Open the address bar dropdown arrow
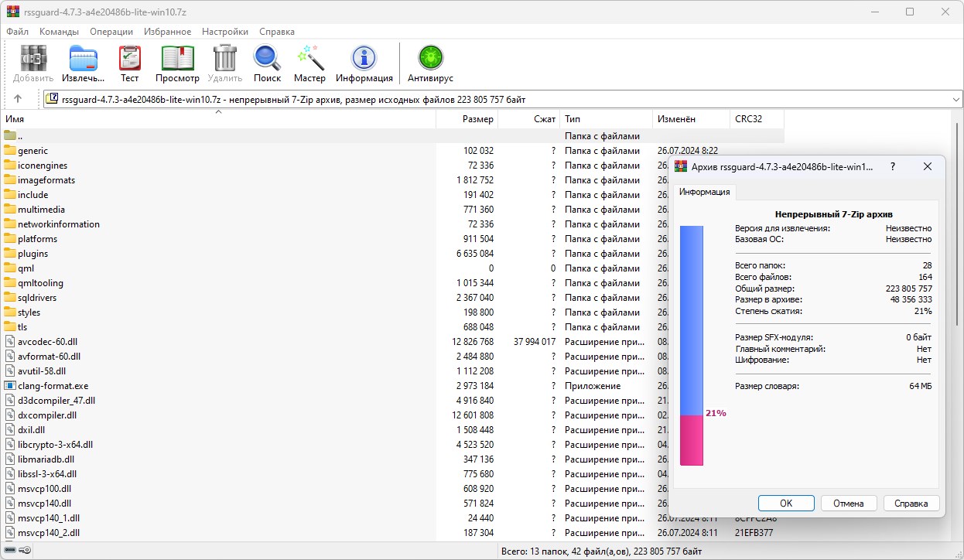The image size is (964, 560). click(x=956, y=99)
